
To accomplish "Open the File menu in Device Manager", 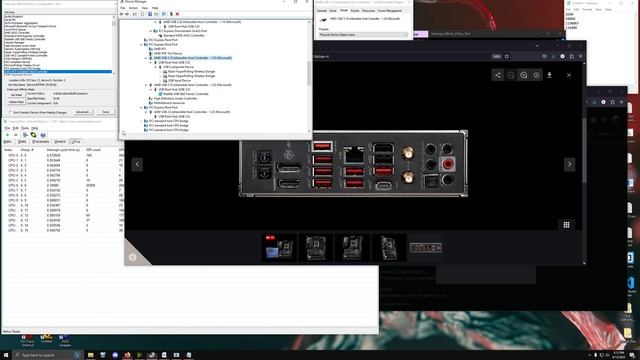I will (122, 8).
